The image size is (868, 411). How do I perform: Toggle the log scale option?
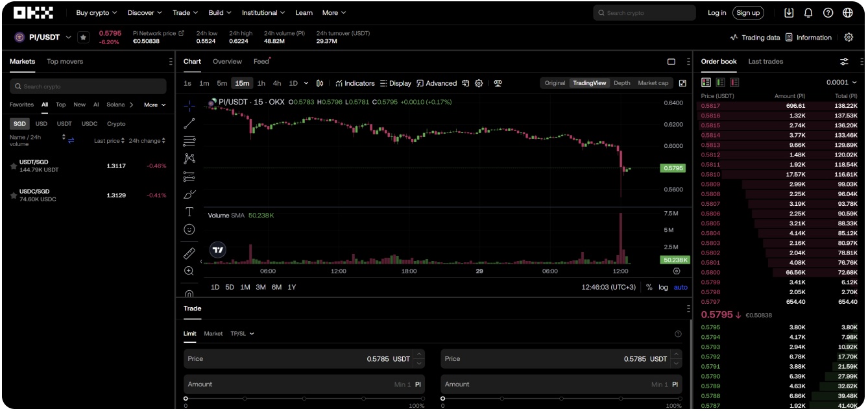[x=663, y=287]
